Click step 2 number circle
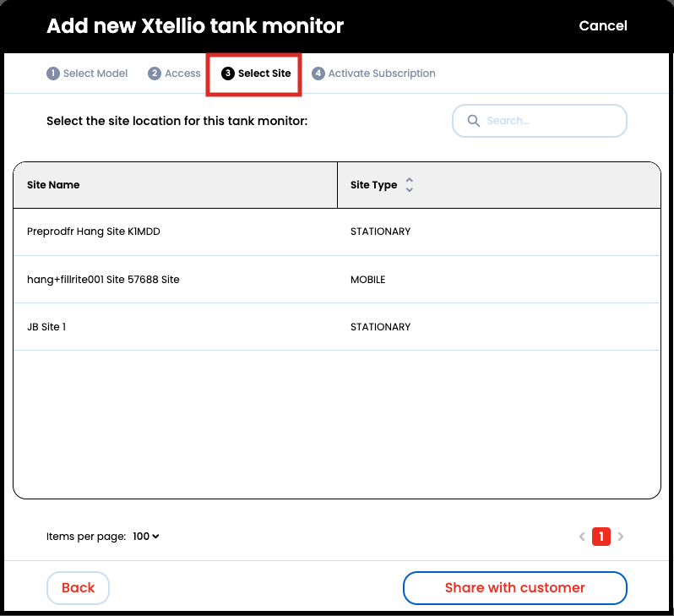Screen dimensions: 674x616 pyautogui.click(x=155, y=74)
